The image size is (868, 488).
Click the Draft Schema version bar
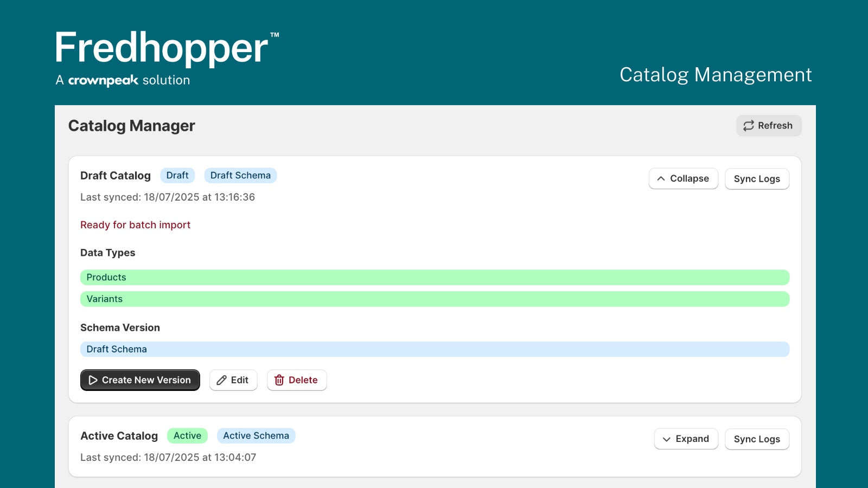coord(435,349)
